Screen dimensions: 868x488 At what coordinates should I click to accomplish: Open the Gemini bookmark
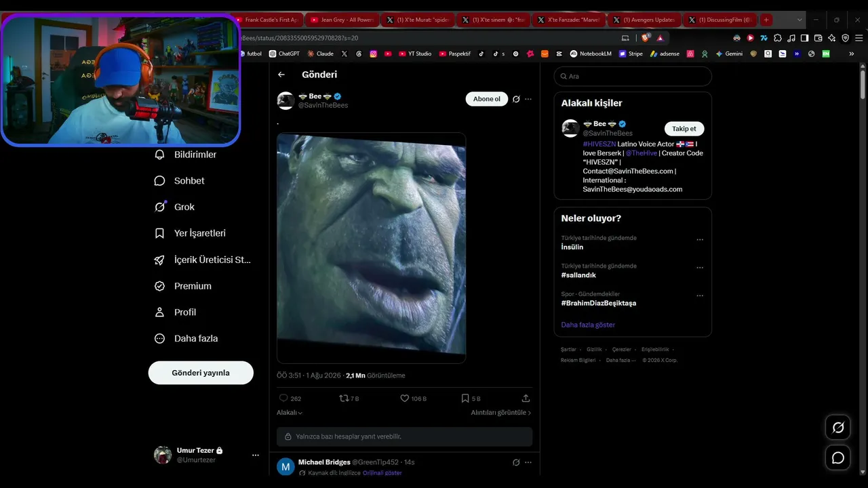point(729,54)
